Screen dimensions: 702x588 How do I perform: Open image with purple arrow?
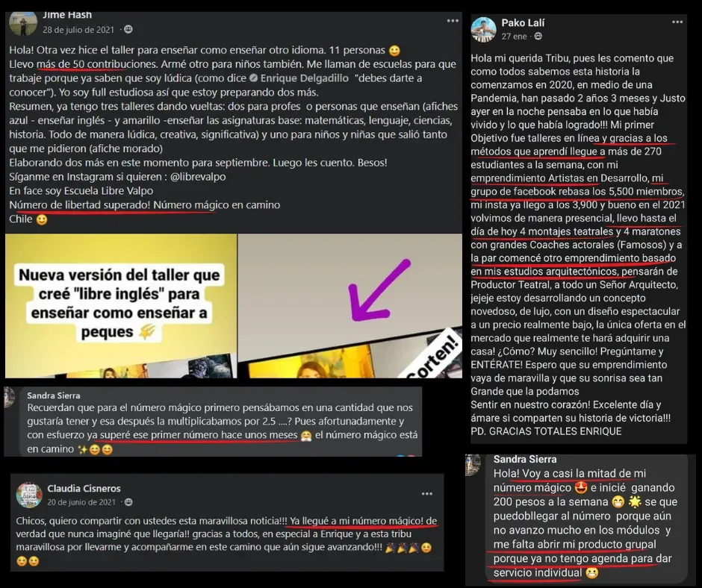click(x=350, y=306)
